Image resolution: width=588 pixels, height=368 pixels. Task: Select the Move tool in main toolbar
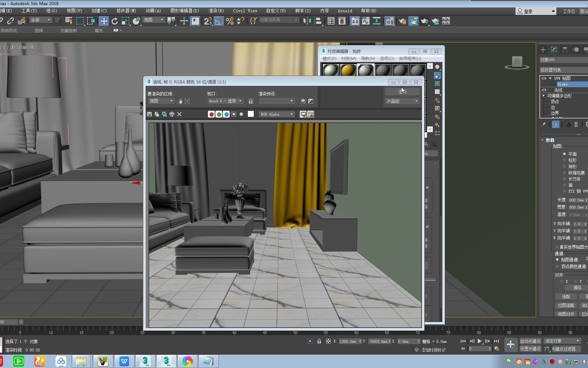(103, 21)
